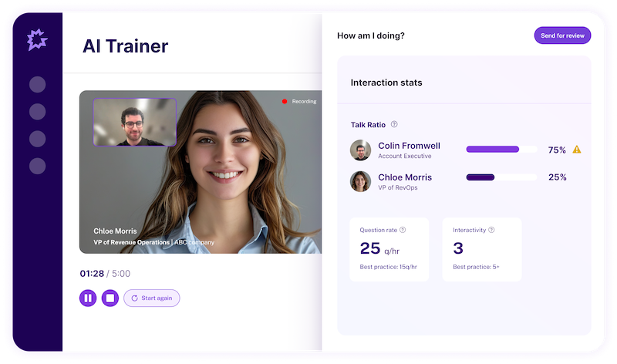The width and height of the screenshot is (617, 364).
Task: Select the fourth sidebar circle icon
Action: pos(37,166)
